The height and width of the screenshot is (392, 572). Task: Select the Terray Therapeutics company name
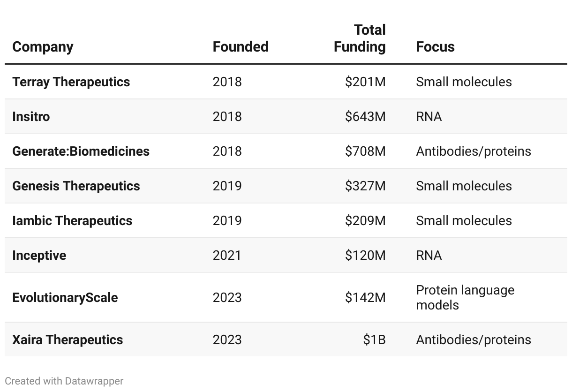tap(71, 82)
